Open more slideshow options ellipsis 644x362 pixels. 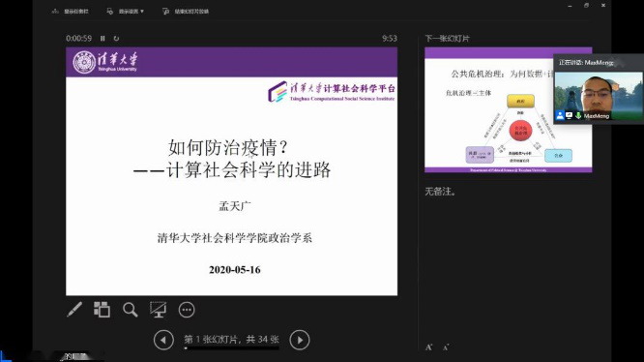point(187,310)
